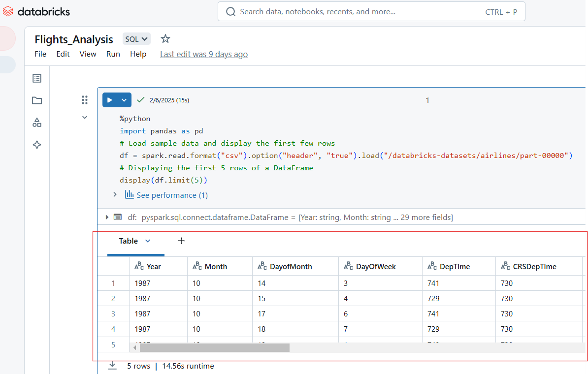Image resolution: width=588 pixels, height=374 pixels.
Task: Select row number 1 in results table
Action: (113, 283)
